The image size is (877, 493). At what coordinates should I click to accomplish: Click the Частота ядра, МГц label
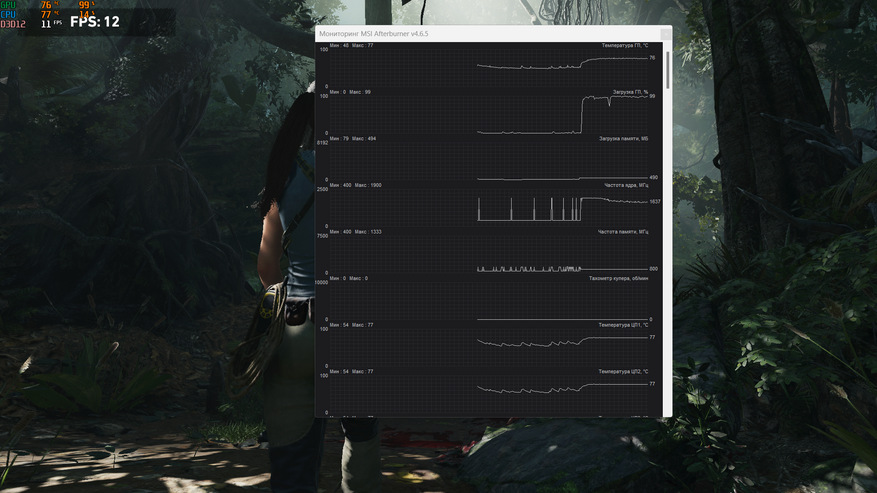click(x=626, y=185)
